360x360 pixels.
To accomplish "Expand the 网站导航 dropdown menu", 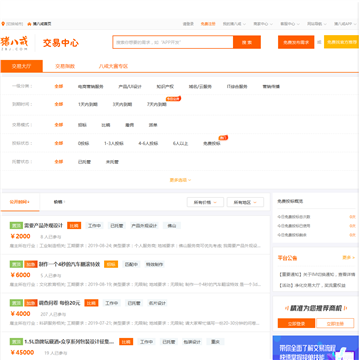I will pos(317,24).
